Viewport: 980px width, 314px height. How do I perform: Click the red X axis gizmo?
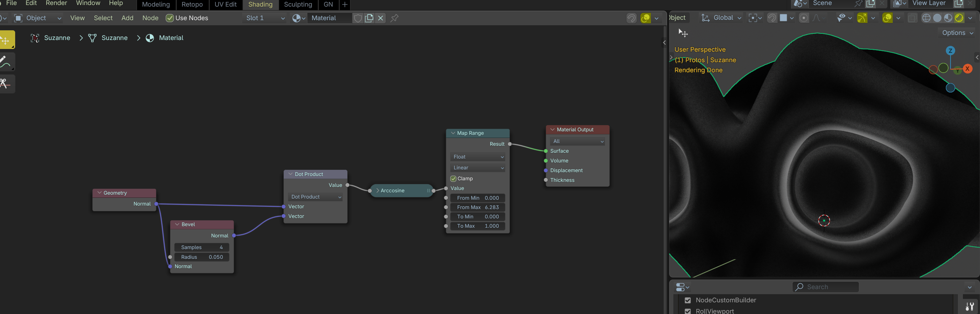click(968, 69)
